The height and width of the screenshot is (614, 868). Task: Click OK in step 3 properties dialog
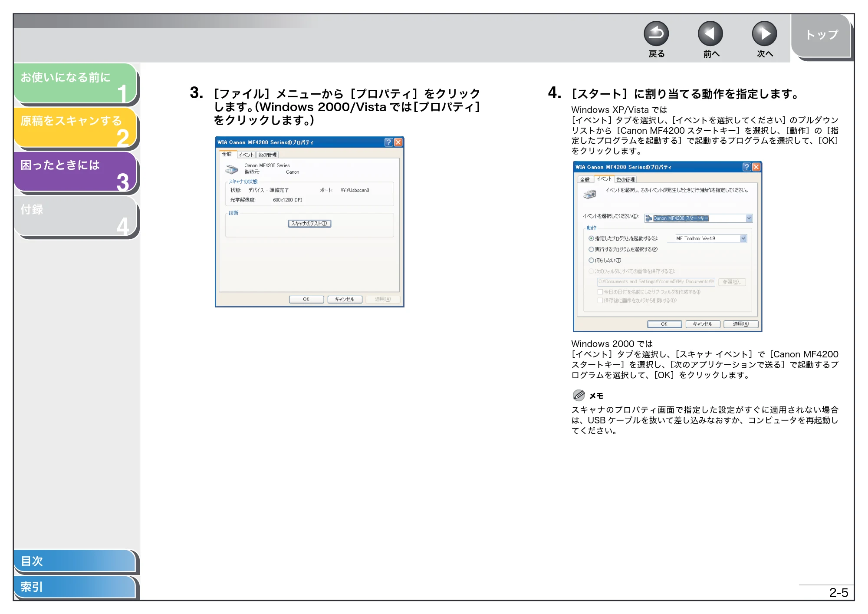[x=306, y=299]
